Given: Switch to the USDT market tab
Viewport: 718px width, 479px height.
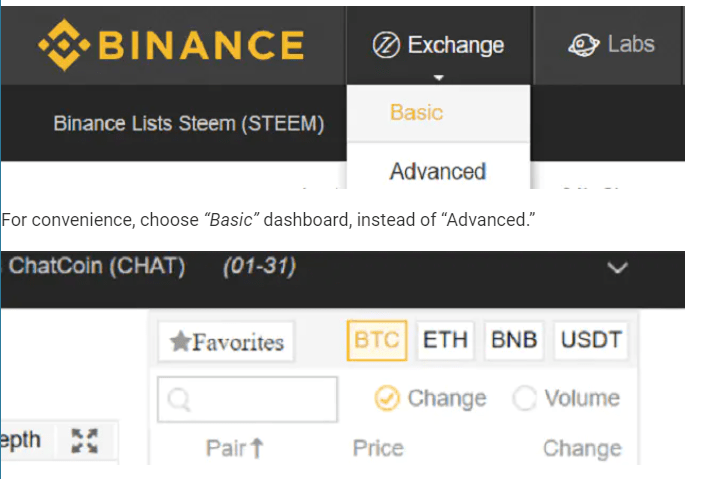Looking at the screenshot, I should coord(591,340).
